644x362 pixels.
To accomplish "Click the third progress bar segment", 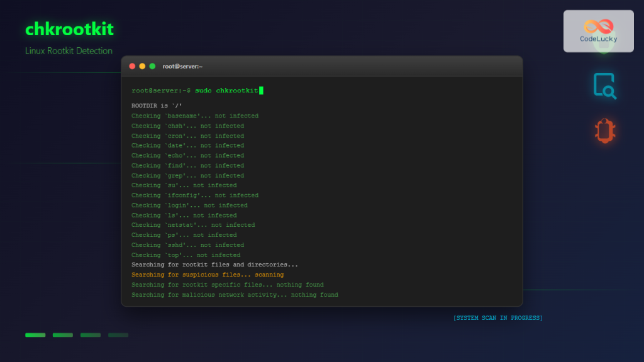I will click(90, 335).
